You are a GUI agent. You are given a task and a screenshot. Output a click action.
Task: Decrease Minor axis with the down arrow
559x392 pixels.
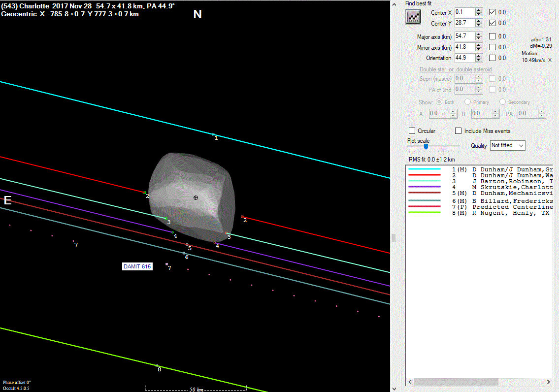[x=479, y=49]
